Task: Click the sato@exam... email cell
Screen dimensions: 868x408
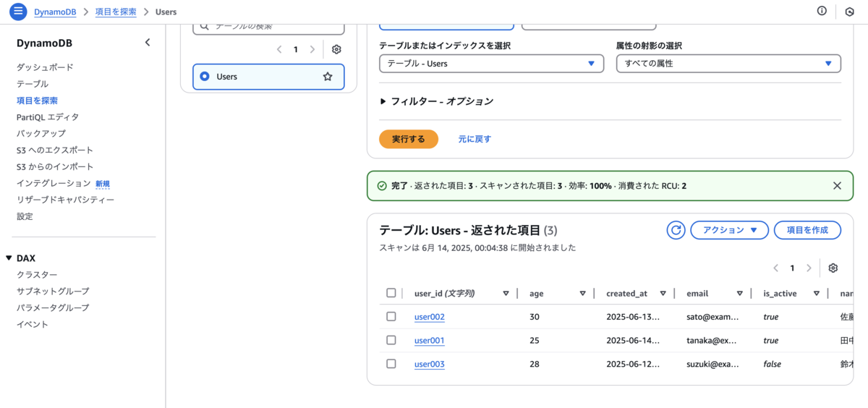Action: pos(712,317)
